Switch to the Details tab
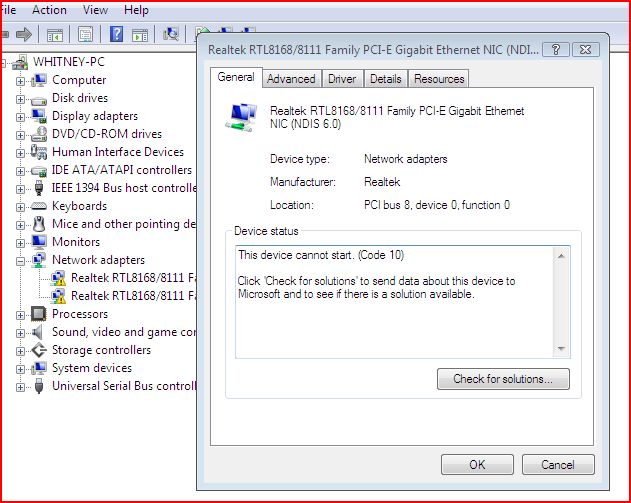Screen dimensions: 631x503 point(386,79)
